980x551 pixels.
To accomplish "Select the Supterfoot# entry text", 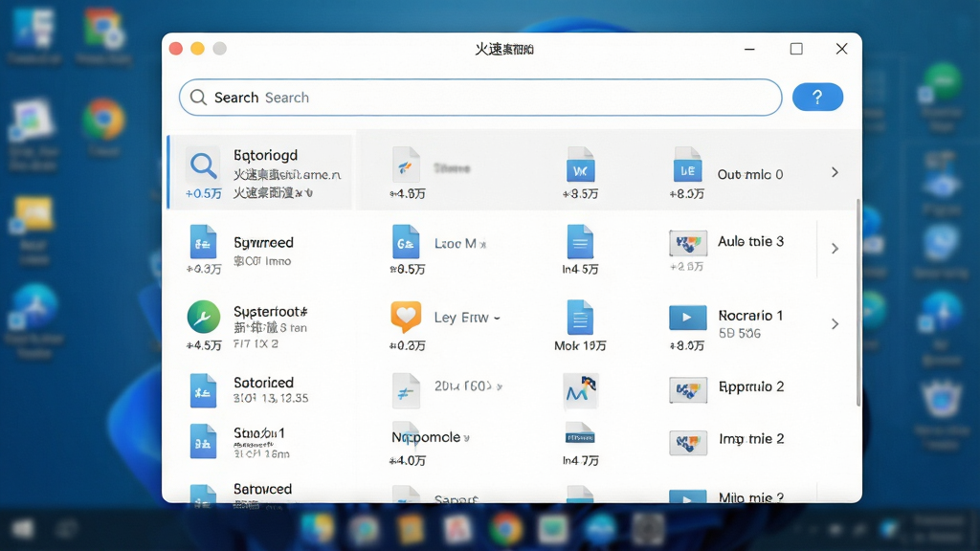I will point(270,312).
